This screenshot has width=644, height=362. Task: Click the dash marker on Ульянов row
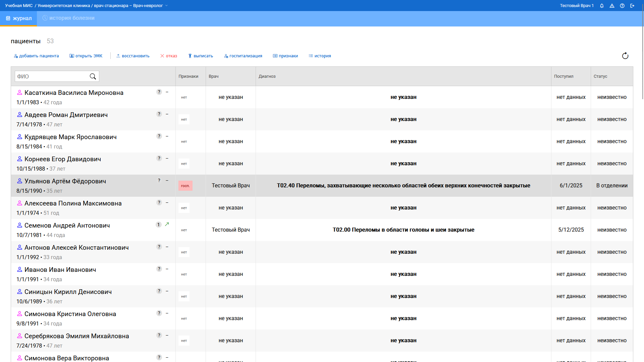[167, 180]
